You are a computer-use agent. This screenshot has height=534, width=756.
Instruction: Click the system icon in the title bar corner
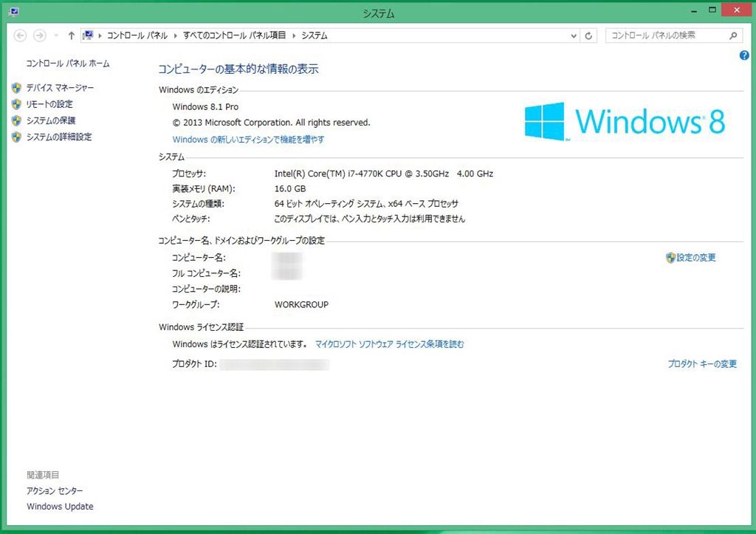(x=15, y=13)
